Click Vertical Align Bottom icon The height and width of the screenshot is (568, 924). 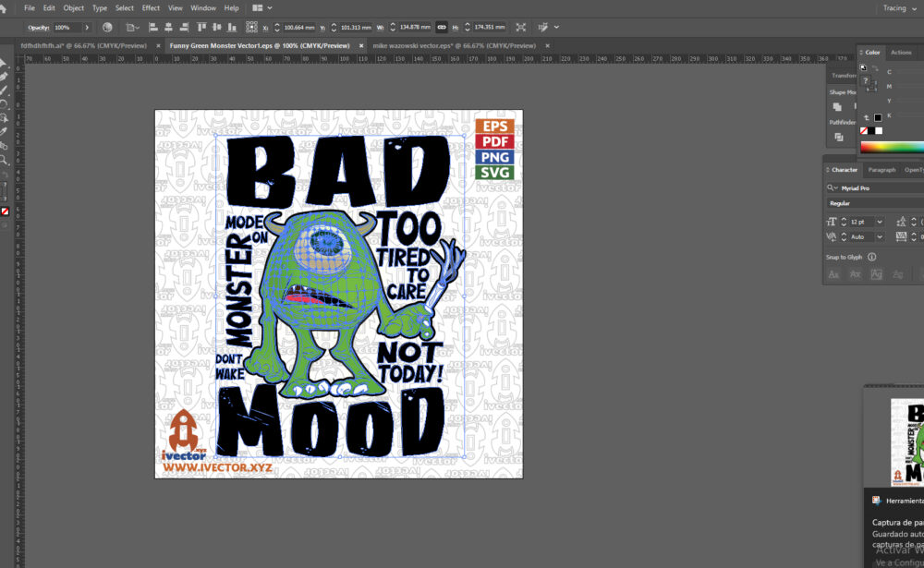[232, 27]
